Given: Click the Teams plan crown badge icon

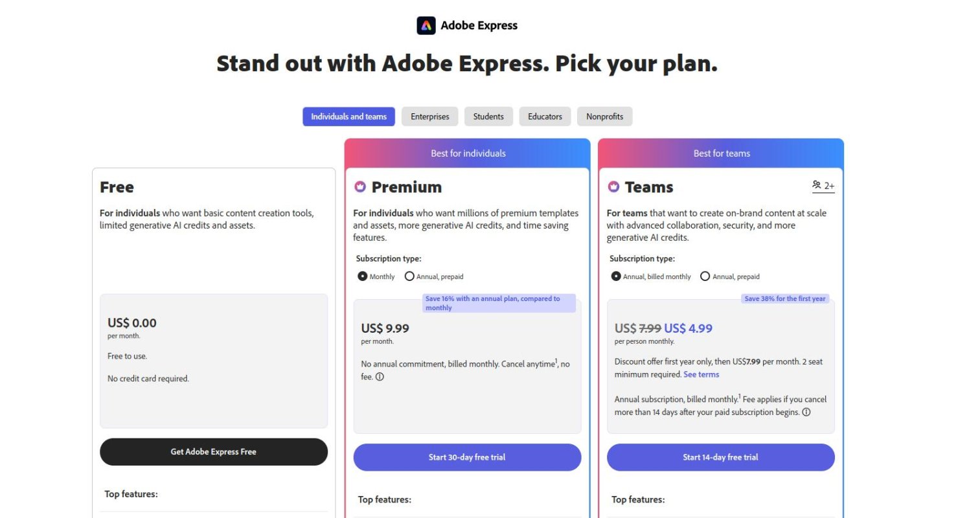Looking at the screenshot, I should [613, 187].
